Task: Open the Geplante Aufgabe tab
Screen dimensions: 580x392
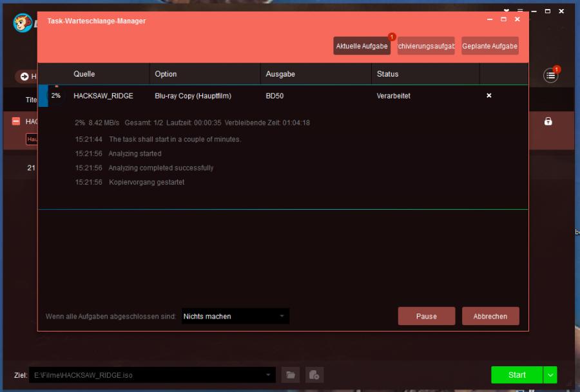Action: pos(490,46)
